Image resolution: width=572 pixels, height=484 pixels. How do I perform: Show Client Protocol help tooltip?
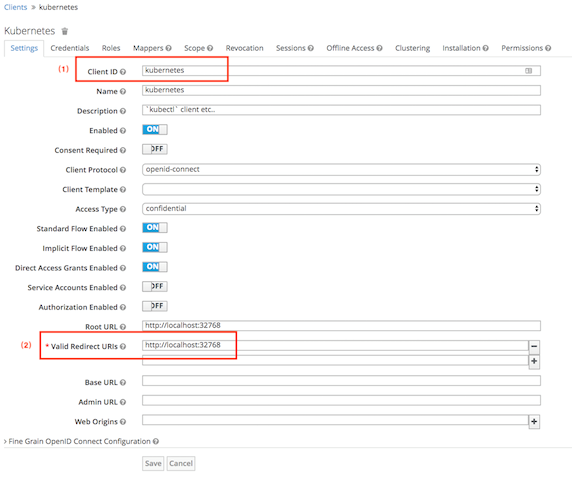pos(123,170)
